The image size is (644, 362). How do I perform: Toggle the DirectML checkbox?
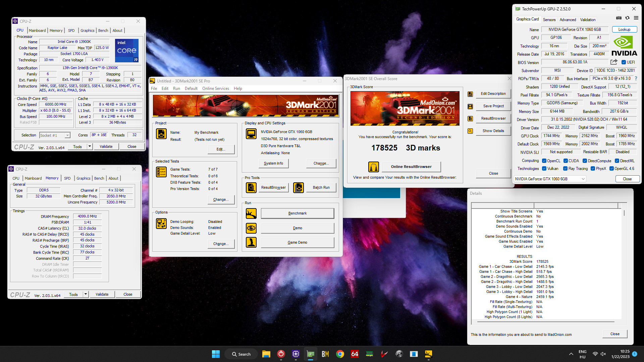[x=617, y=161]
